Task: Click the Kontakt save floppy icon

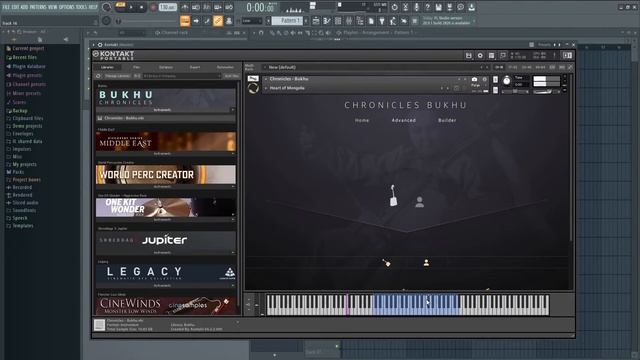Action: click(469, 55)
